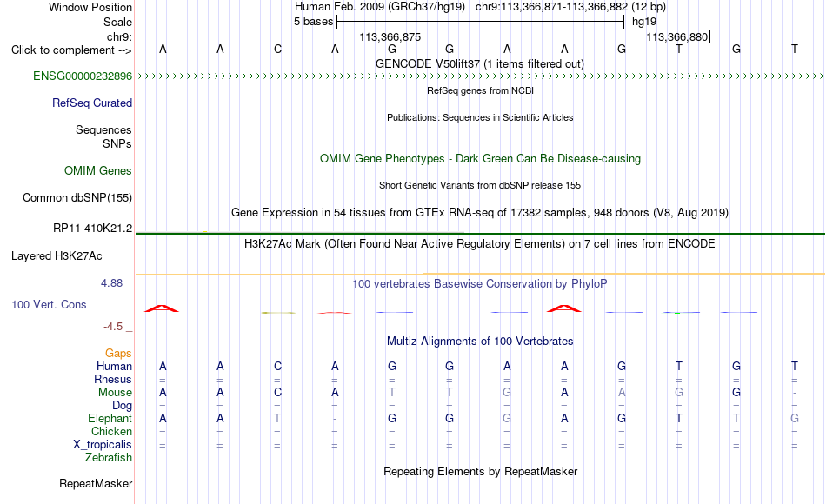Click 'Short Genetic Variants from dbSNP release 155'

tap(480, 185)
